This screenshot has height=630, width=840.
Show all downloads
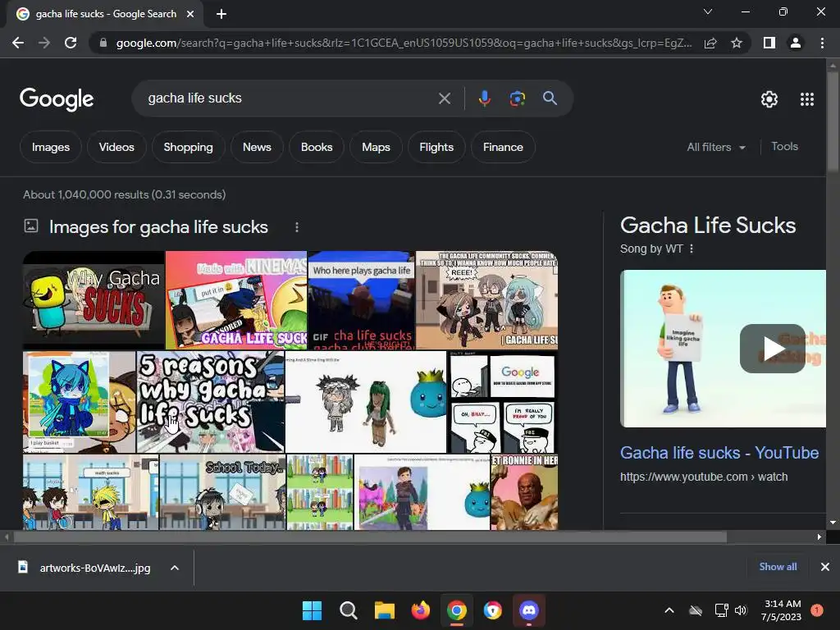778,567
